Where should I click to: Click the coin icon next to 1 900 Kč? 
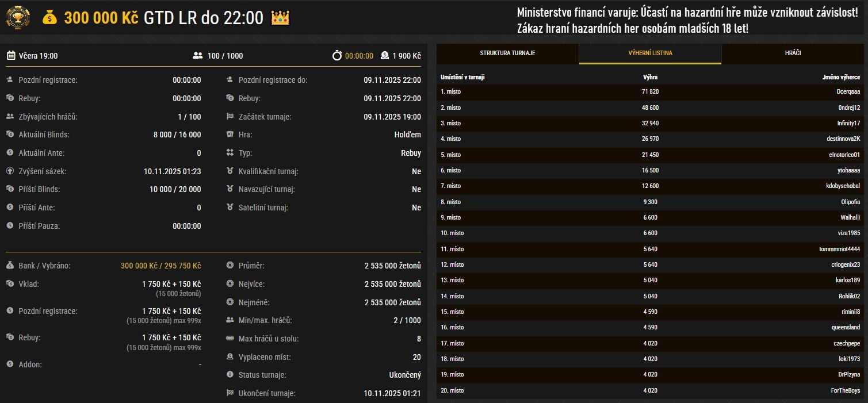coord(385,56)
